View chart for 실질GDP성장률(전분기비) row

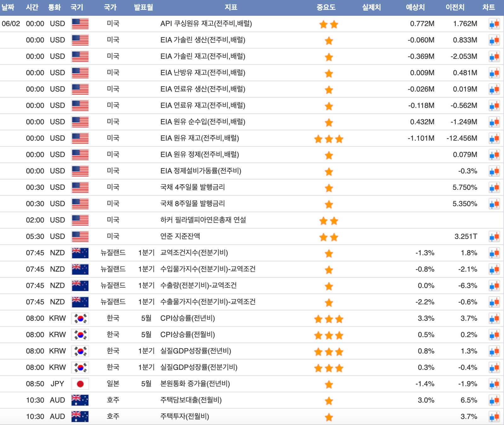(494, 368)
